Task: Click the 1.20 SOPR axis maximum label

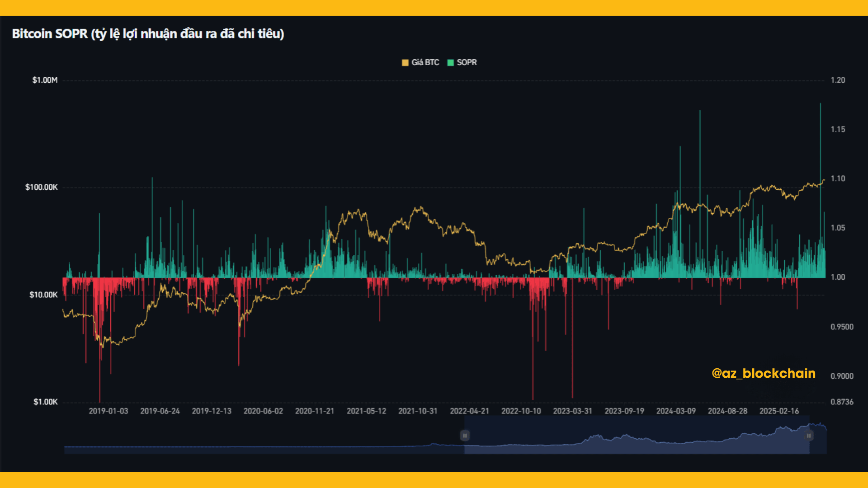Action: (x=838, y=80)
